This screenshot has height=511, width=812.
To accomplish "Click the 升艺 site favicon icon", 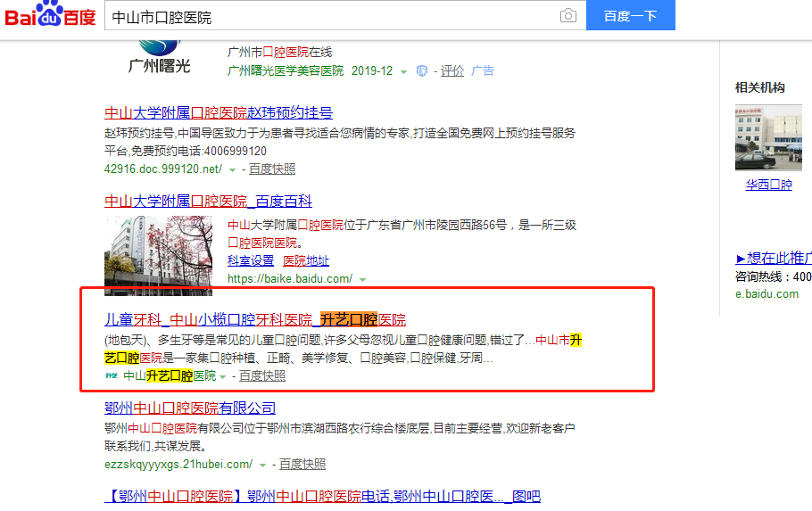I will coord(112,375).
